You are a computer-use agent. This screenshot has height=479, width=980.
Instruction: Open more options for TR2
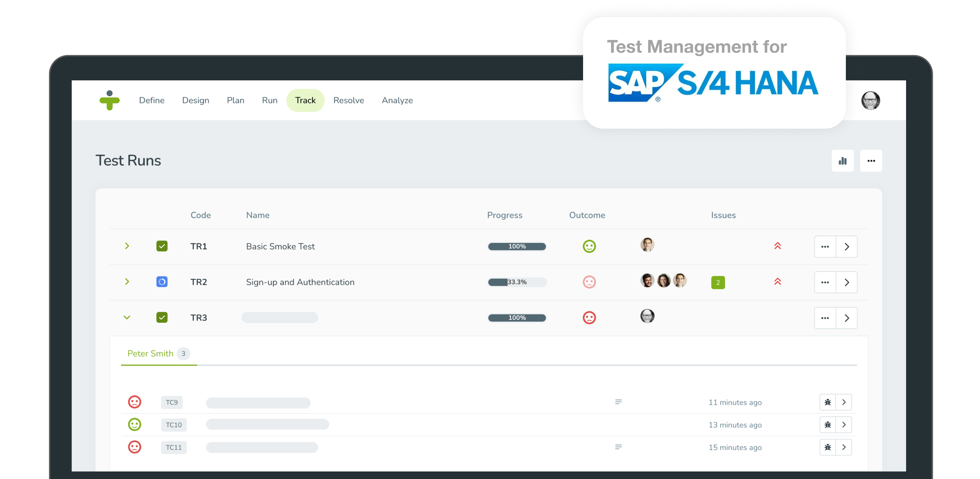pyautogui.click(x=825, y=283)
